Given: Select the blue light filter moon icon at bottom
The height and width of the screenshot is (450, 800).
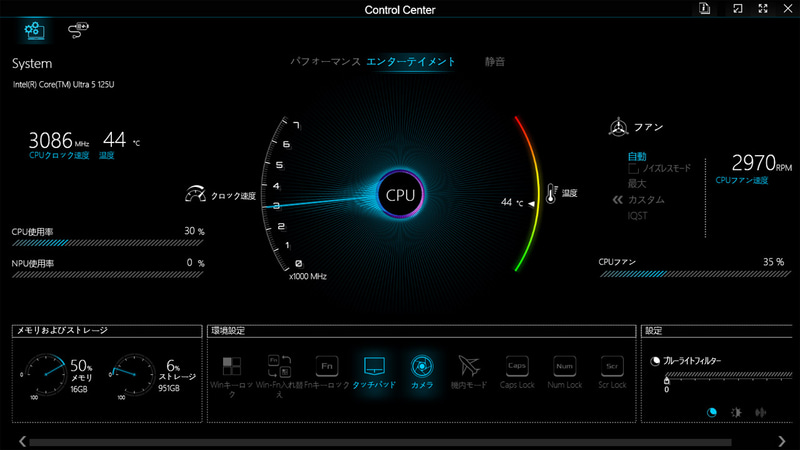Looking at the screenshot, I should [712, 412].
